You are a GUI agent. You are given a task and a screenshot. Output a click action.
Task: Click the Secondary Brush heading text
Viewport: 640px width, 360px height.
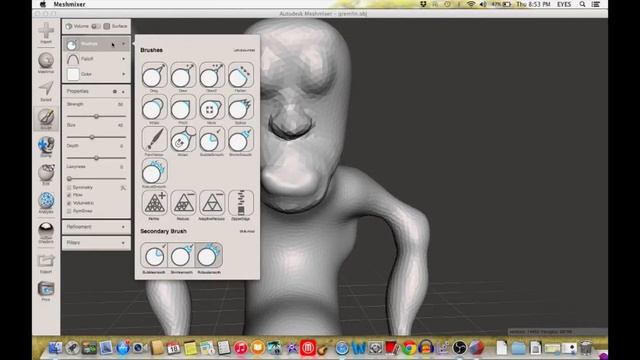(x=163, y=231)
